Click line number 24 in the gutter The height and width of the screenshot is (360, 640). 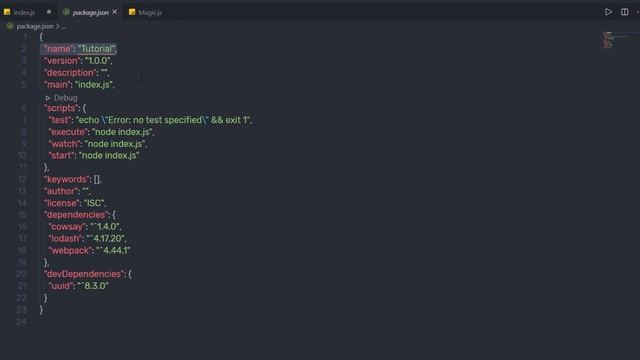click(x=21, y=322)
